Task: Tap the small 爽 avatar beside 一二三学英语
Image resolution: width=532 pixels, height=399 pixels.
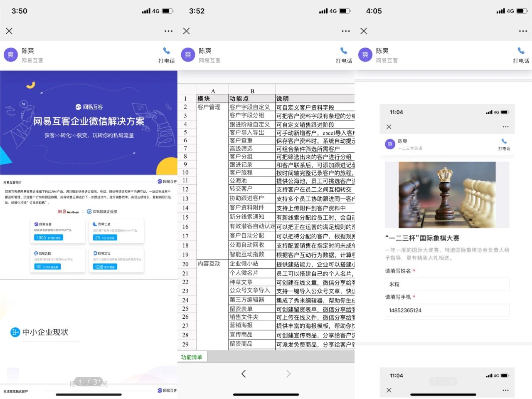Action: [x=390, y=144]
